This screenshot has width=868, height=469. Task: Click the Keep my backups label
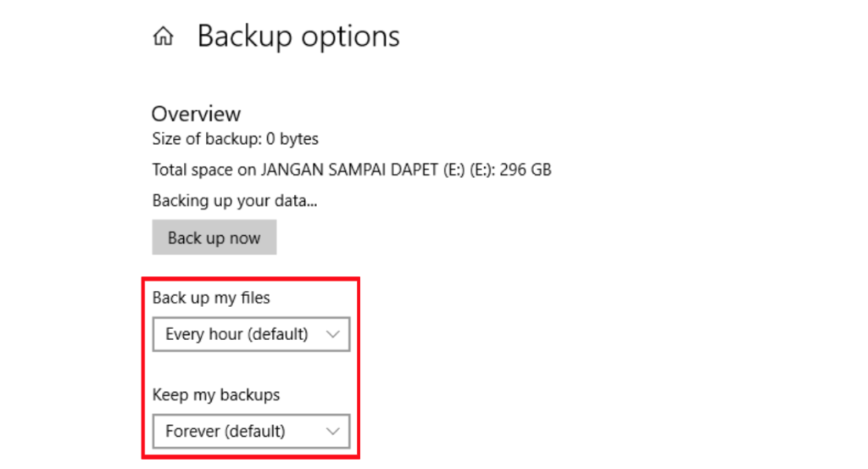click(x=215, y=394)
